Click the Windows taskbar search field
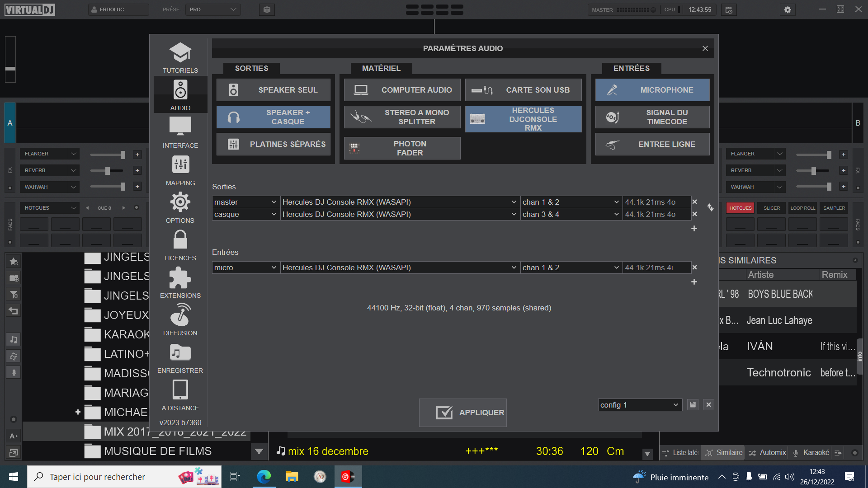Screen dimensions: 868x488 124,477
